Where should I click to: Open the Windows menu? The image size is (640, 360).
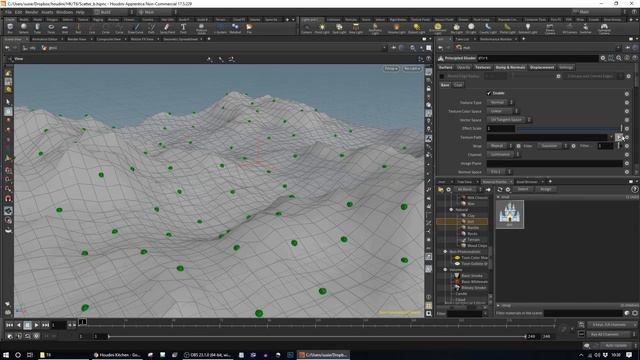point(64,12)
